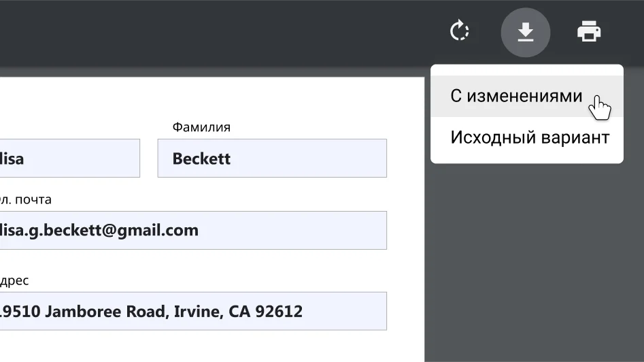Open the download menu icon

coord(525,31)
